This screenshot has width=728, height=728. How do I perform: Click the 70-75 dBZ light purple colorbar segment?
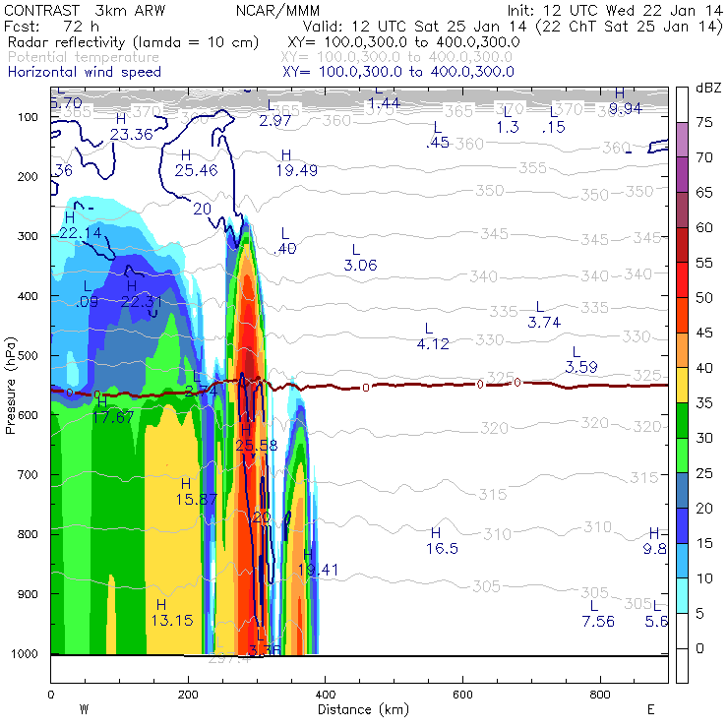coord(682,140)
